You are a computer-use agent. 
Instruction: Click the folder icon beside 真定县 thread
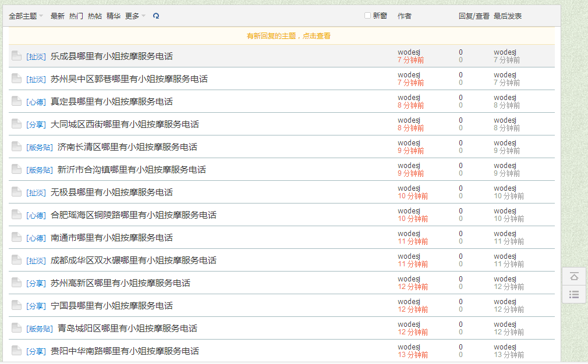[x=16, y=101]
